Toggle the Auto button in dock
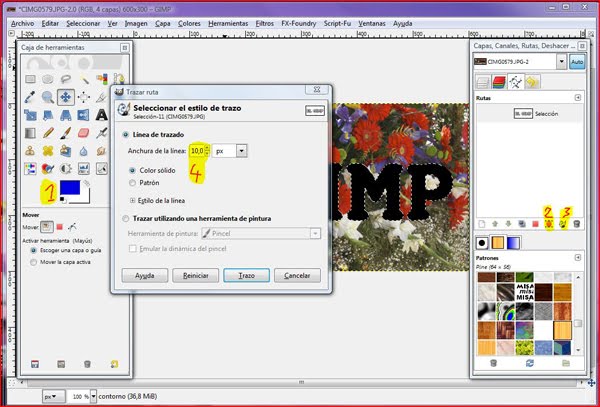600x407 pixels. pyautogui.click(x=577, y=62)
